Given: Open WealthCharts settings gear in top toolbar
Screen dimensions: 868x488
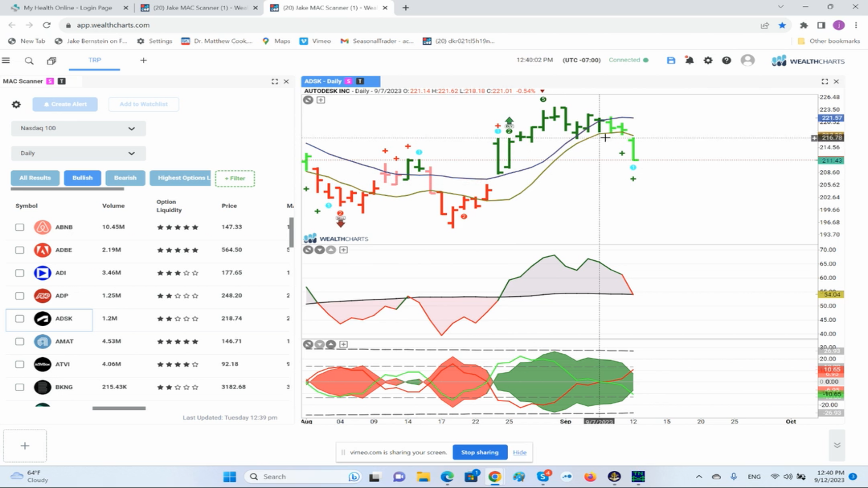Looking at the screenshot, I should tap(708, 60).
